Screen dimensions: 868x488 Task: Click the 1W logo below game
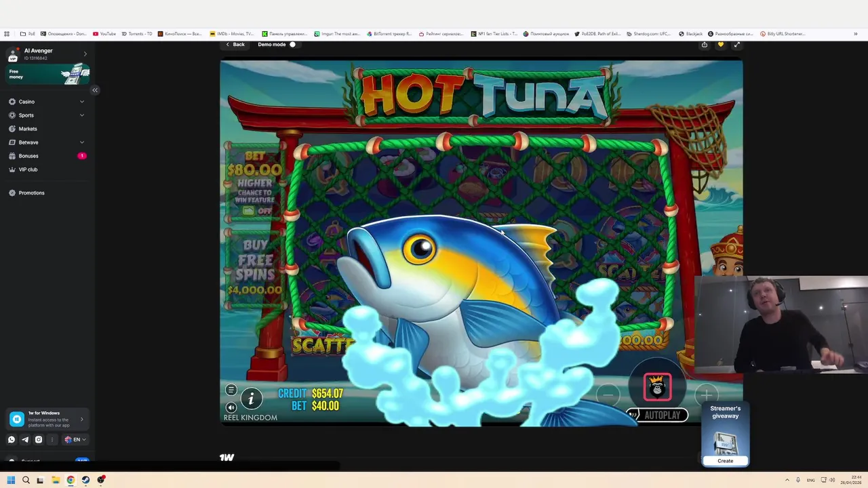click(226, 457)
